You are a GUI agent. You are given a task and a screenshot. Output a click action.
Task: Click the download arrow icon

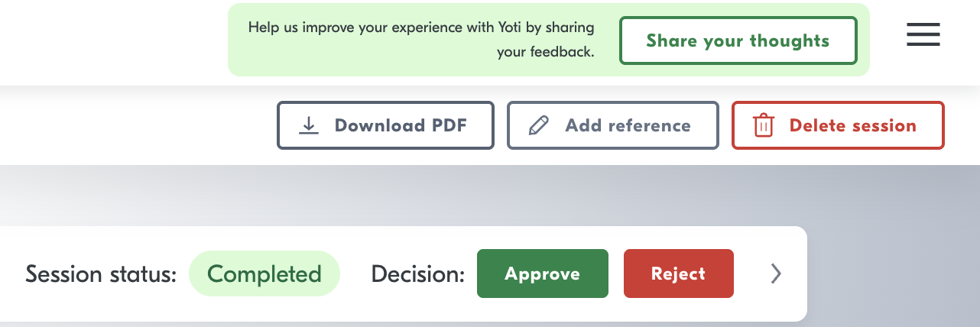(309, 126)
